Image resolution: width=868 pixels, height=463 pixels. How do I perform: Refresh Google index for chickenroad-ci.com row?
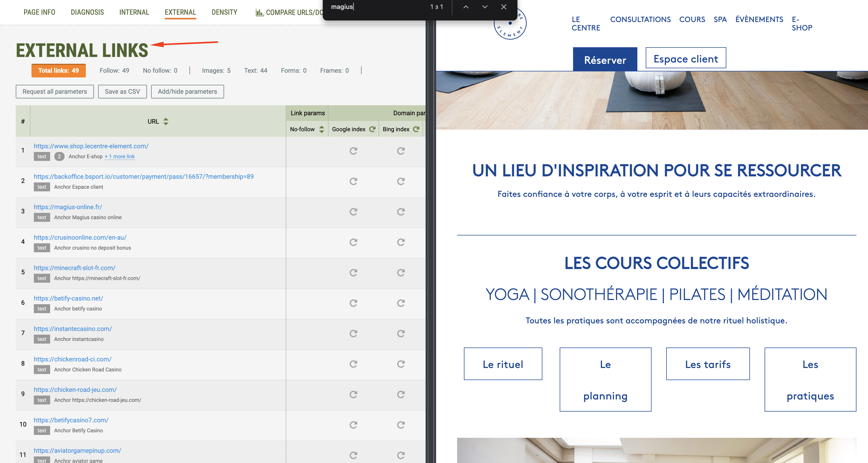pyautogui.click(x=353, y=364)
